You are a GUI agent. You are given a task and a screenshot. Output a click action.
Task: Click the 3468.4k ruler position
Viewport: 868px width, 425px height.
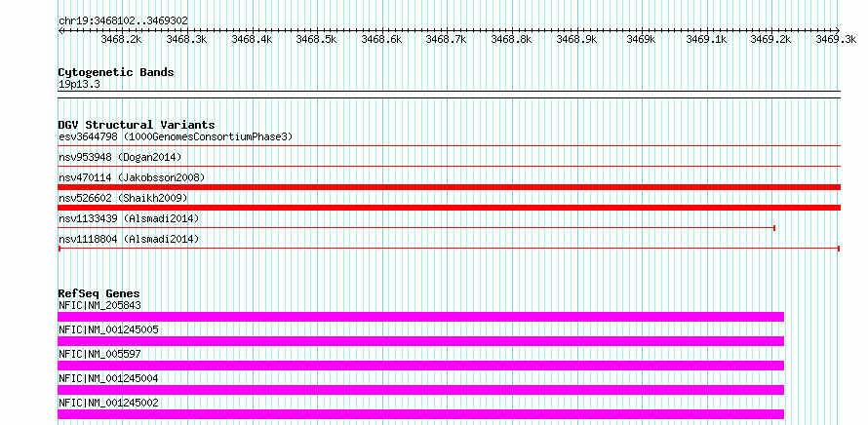(x=252, y=39)
